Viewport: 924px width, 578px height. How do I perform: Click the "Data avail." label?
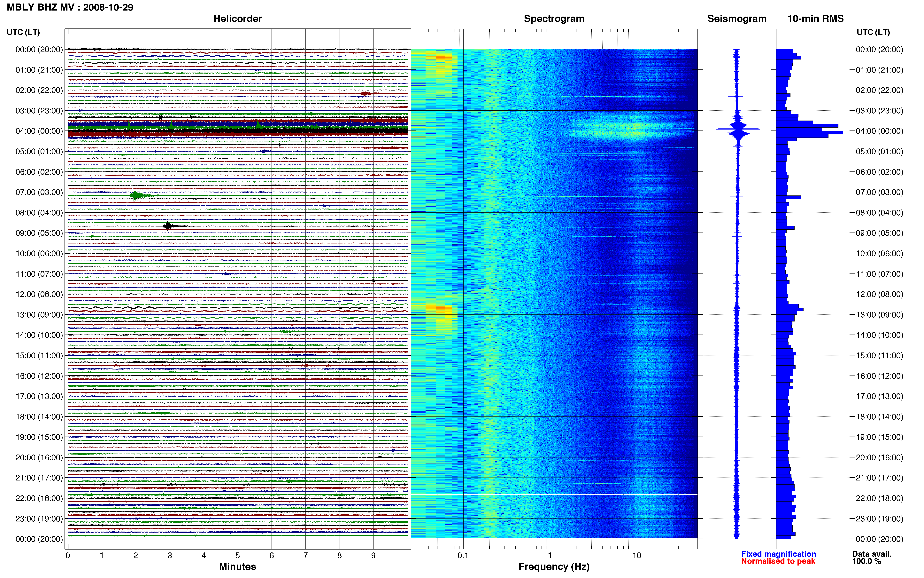tap(871, 554)
